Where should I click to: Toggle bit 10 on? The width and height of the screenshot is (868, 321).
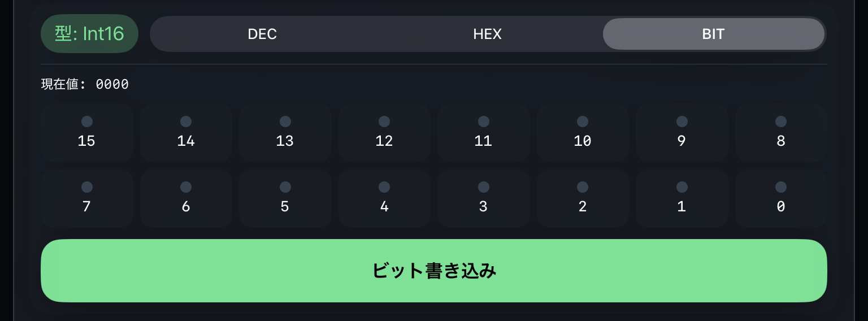pyautogui.click(x=583, y=133)
